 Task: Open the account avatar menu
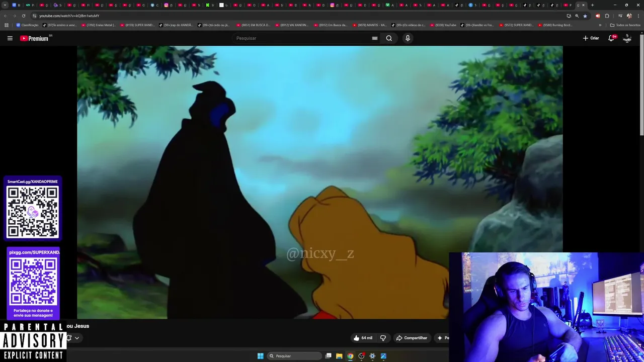click(x=627, y=38)
